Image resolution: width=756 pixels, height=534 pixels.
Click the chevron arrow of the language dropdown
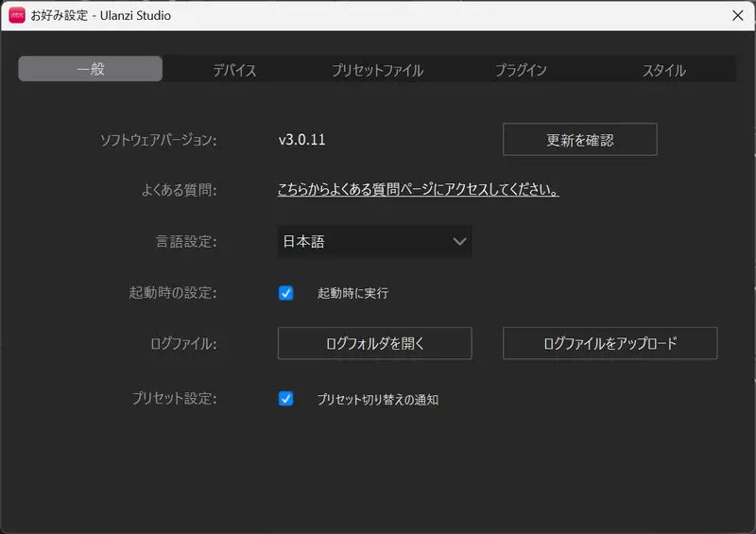click(459, 241)
